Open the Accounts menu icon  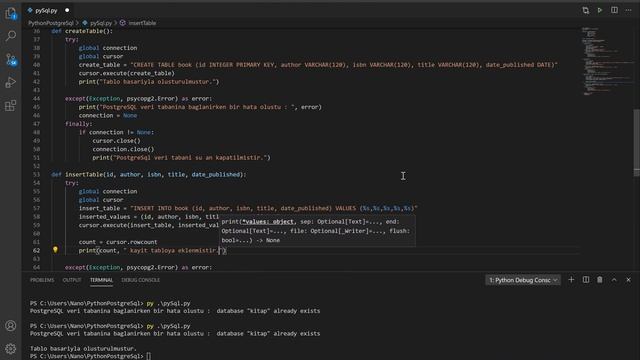pos(11,326)
